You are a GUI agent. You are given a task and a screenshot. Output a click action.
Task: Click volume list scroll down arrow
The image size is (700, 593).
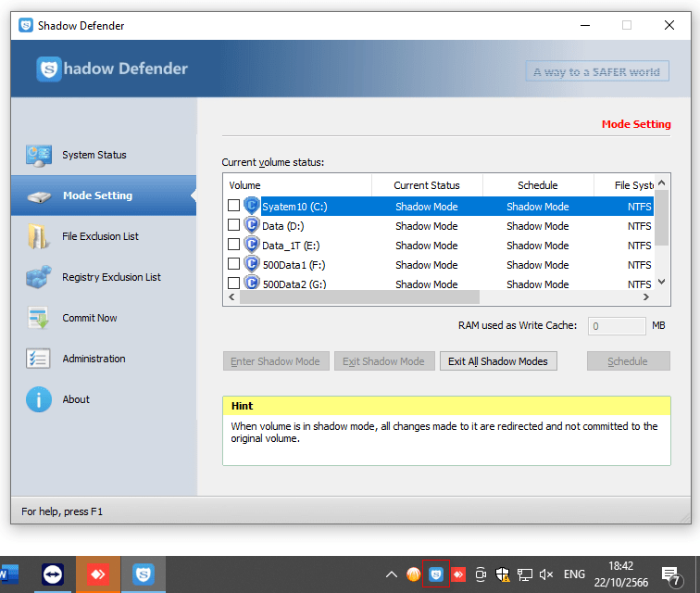coord(662,282)
